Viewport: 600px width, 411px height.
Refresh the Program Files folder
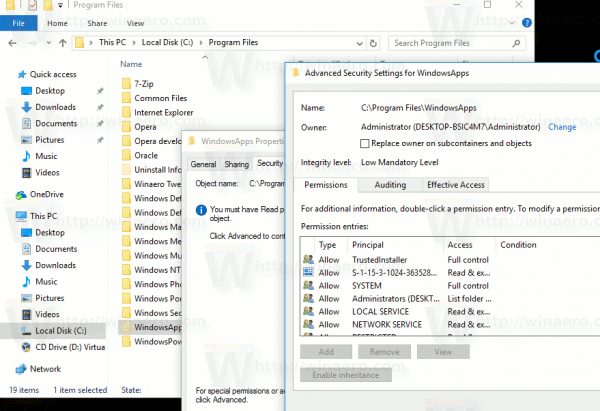[x=373, y=44]
